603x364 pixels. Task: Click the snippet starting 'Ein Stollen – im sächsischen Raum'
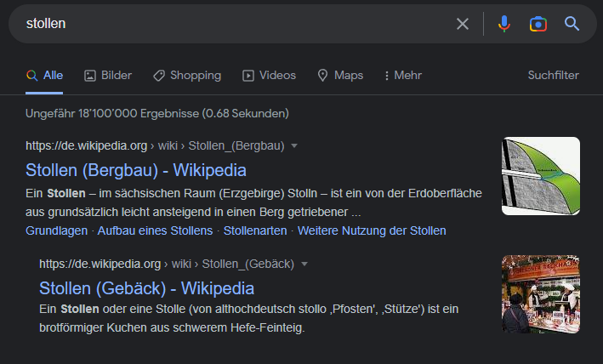253,202
